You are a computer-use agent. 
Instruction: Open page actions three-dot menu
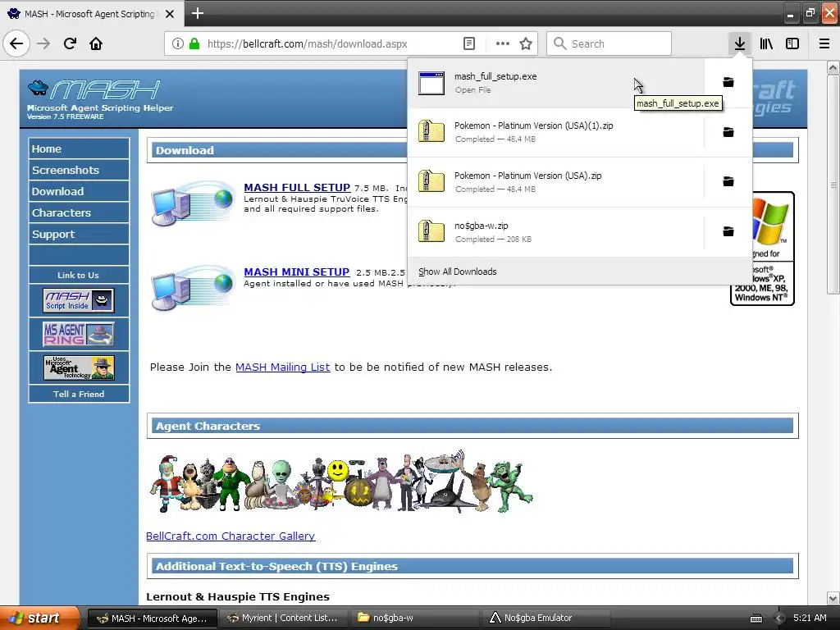coord(503,43)
